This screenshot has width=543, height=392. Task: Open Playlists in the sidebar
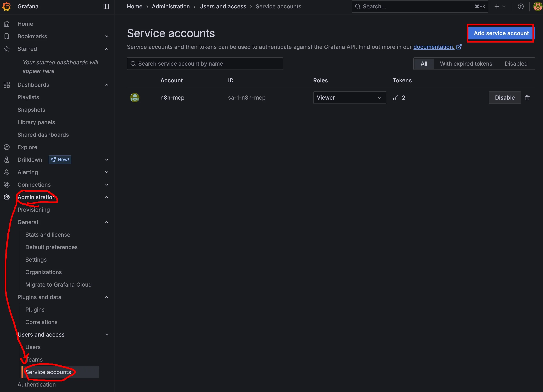tap(28, 97)
